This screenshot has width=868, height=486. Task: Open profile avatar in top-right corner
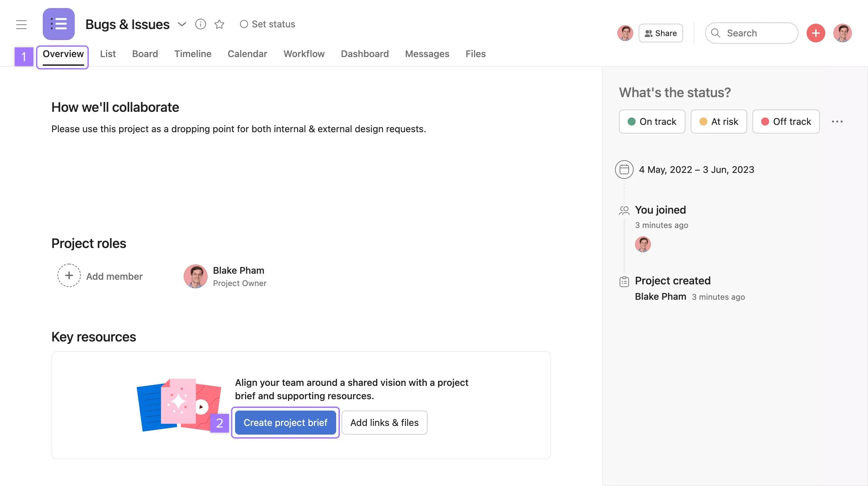click(x=842, y=33)
